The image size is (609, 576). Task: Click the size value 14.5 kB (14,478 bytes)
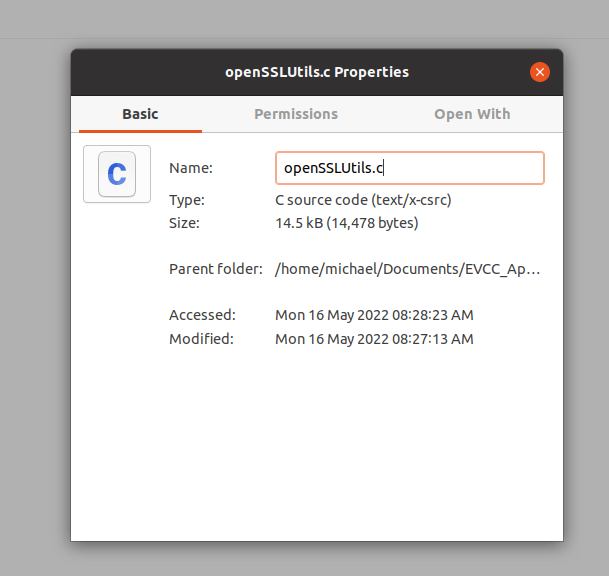347,223
